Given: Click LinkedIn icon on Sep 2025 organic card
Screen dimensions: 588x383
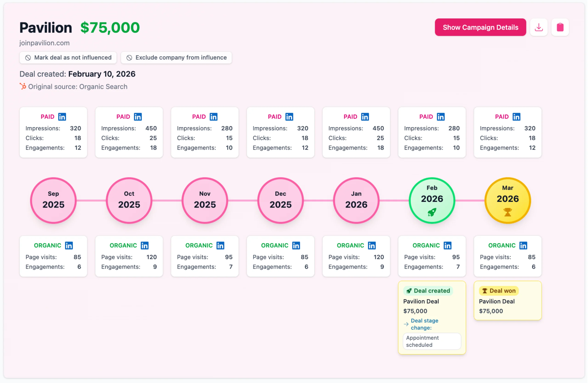Looking at the screenshot, I should click(x=69, y=245).
